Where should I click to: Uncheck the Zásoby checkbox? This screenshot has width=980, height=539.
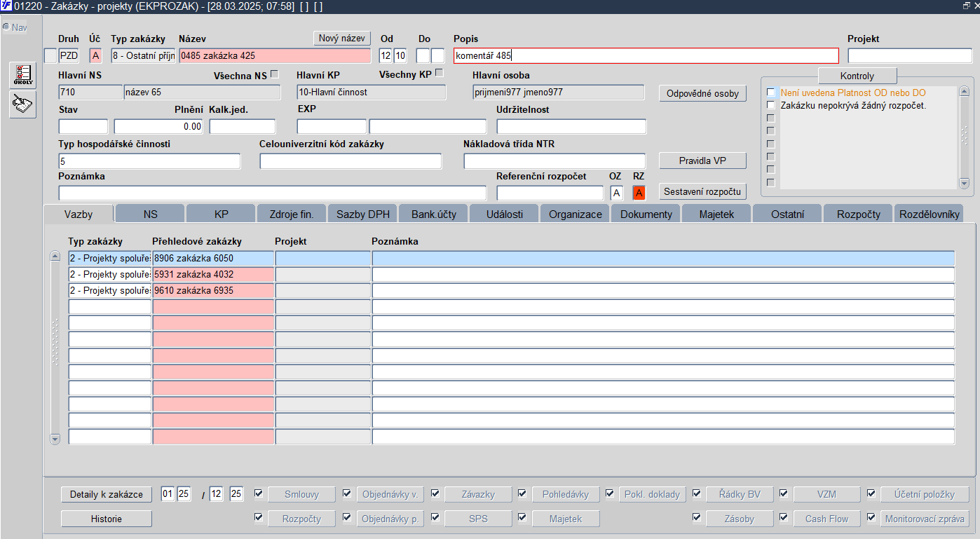point(697,517)
